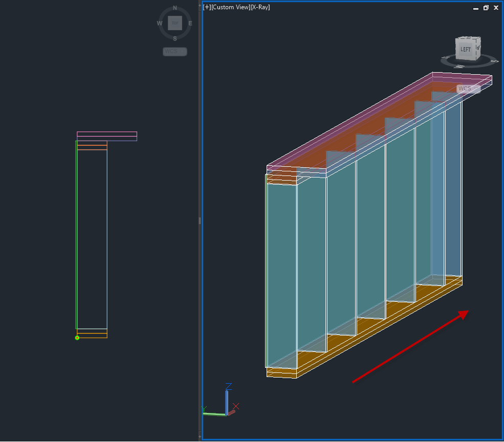Click the green origin point marker in top view
Viewport: 504px width, 442px height.
click(x=77, y=338)
